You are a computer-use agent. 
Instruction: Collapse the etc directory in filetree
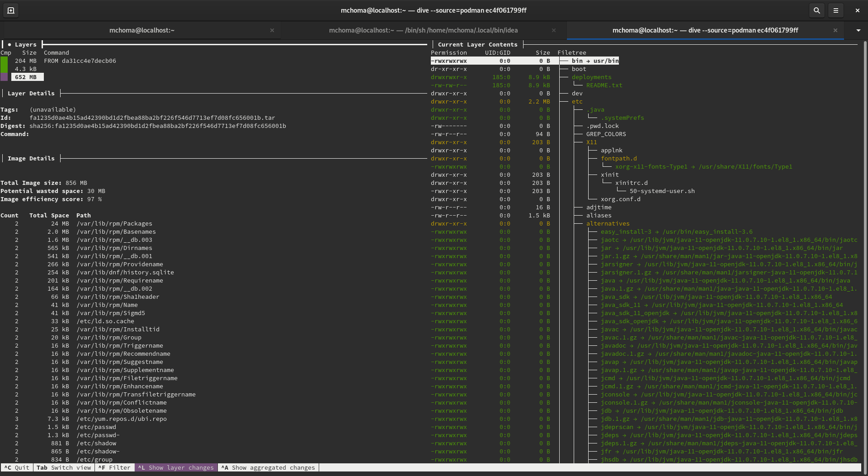pos(577,102)
